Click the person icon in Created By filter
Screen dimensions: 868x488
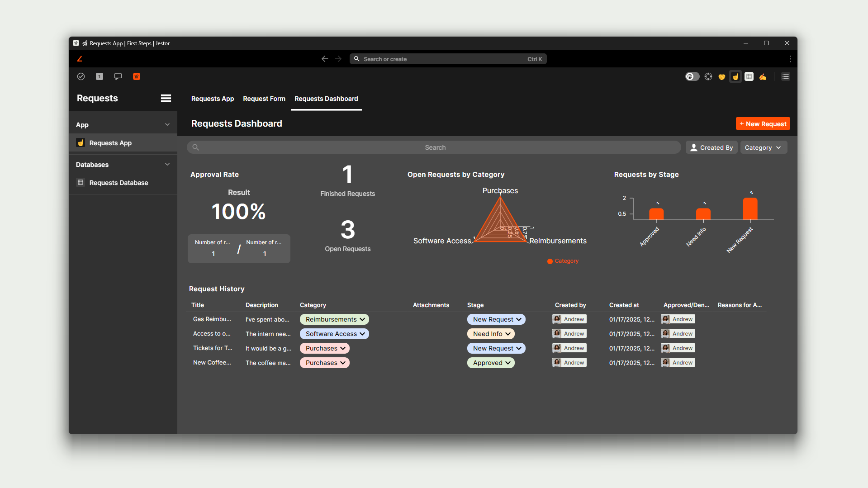coord(694,147)
